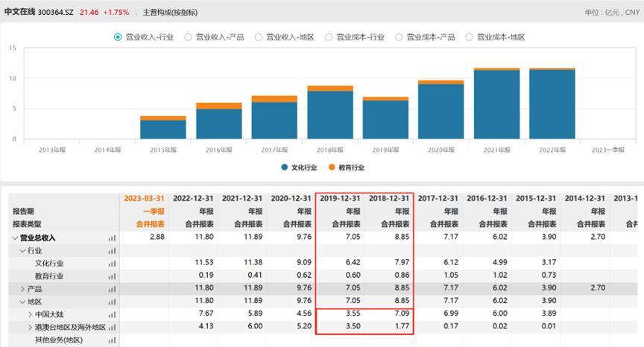Select the 营业收入-产品 radio button
The width and height of the screenshot is (644, 347).
[189, 37]
